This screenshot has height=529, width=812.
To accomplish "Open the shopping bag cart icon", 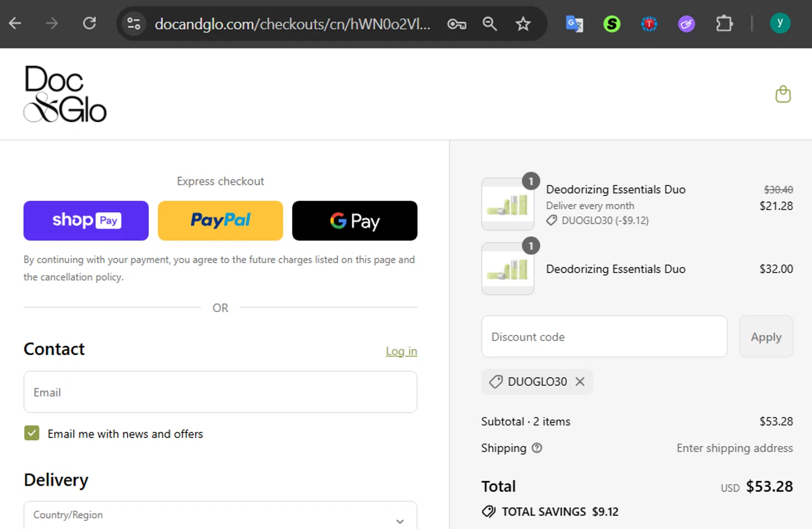I will click(x=783, y=94).
